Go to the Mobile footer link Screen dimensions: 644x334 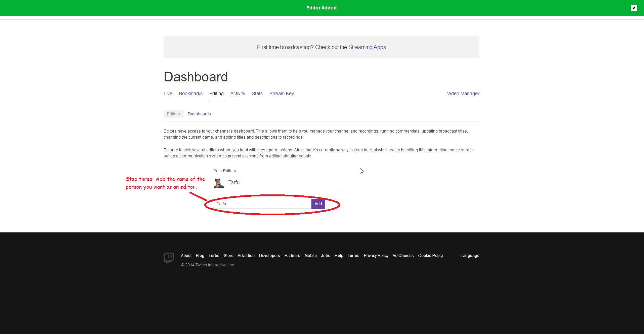310,256
